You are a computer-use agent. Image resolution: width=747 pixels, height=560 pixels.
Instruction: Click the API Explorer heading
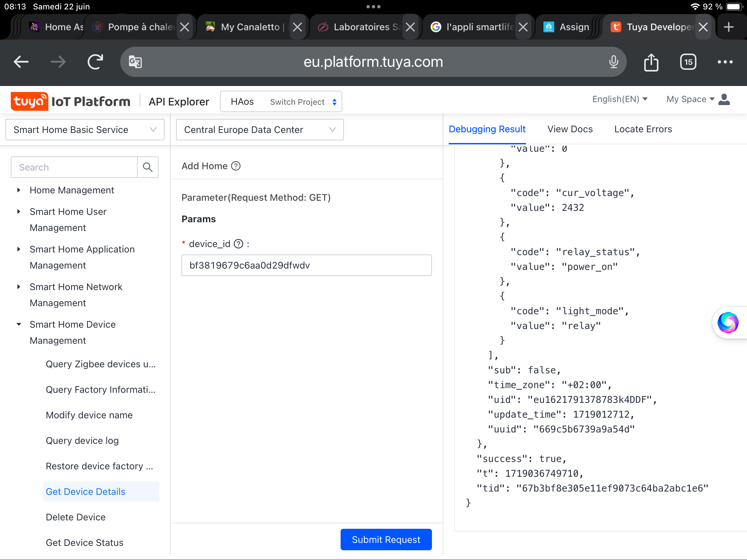pyautogui.click(x=179, y=102)
